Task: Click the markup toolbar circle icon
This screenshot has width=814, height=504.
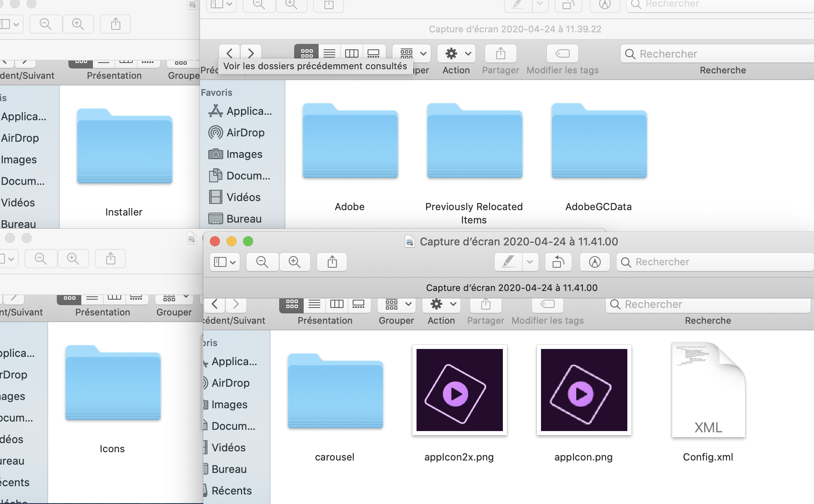Action: point(595,262)
